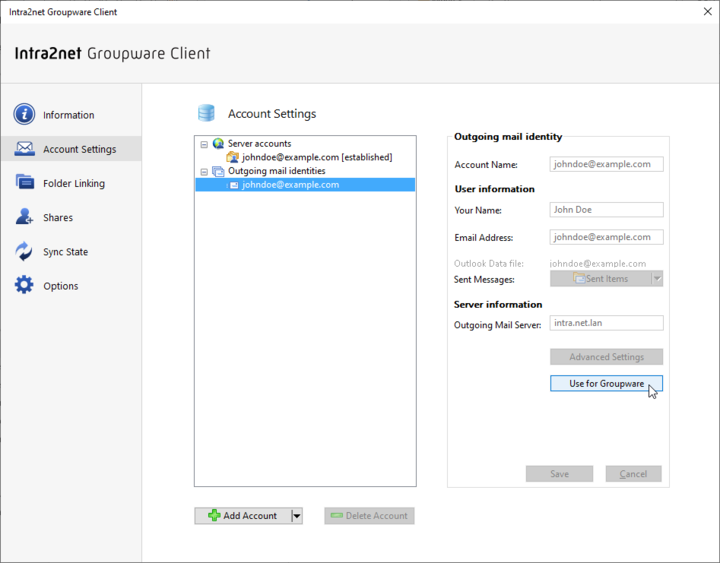Click the Server accounts globe icon

pyautogui.click(x=219, y=144)
